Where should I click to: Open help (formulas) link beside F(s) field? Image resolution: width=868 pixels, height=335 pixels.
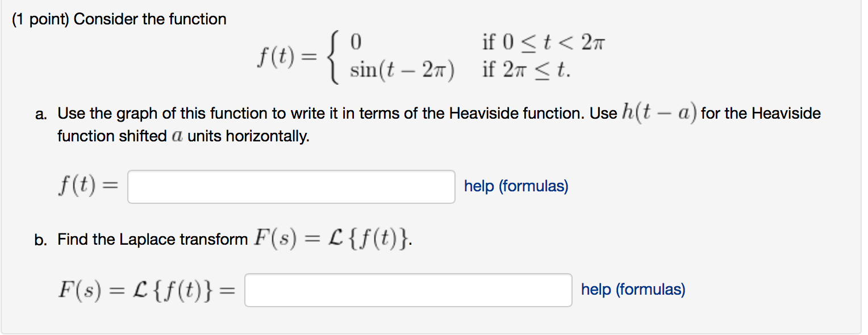[x=633, y=290]
